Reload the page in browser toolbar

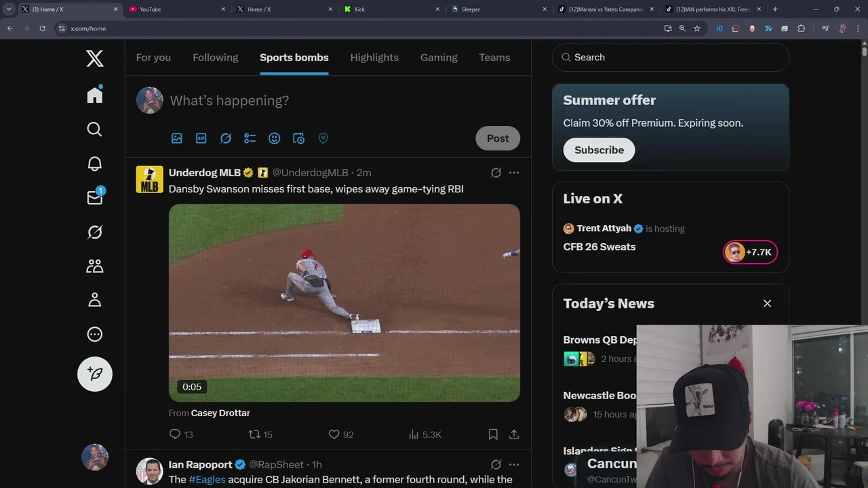43,28
